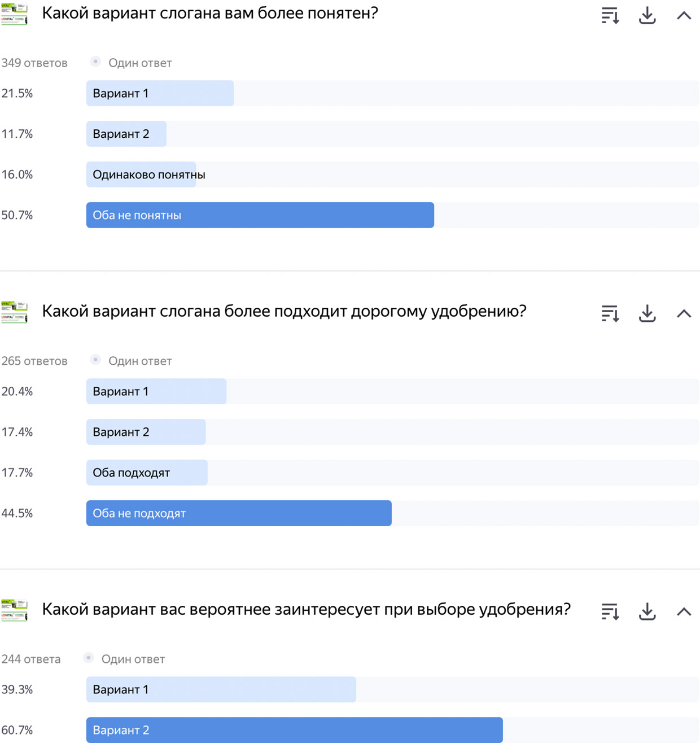Select the "Оба подходят" answer bar
Image resolution: width=700 pixels, height=743 pixels.
[147, 473]
